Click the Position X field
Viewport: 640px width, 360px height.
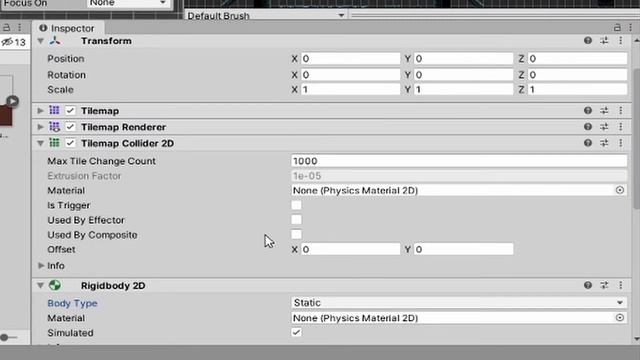[351, 58]
